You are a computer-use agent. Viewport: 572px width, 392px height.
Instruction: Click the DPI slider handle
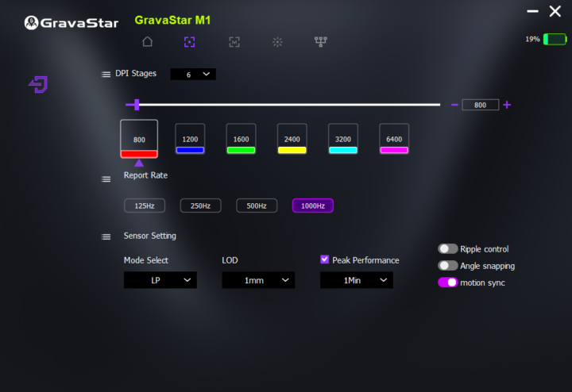[x=137, y=105]
